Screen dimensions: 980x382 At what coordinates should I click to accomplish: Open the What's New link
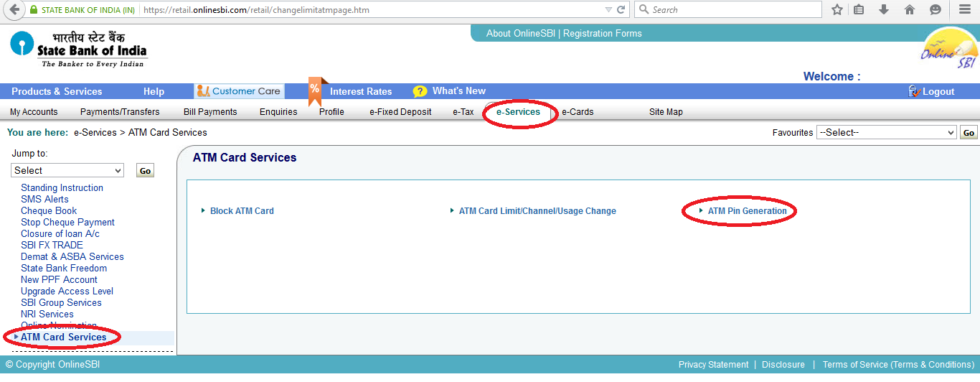click(459, 91)
